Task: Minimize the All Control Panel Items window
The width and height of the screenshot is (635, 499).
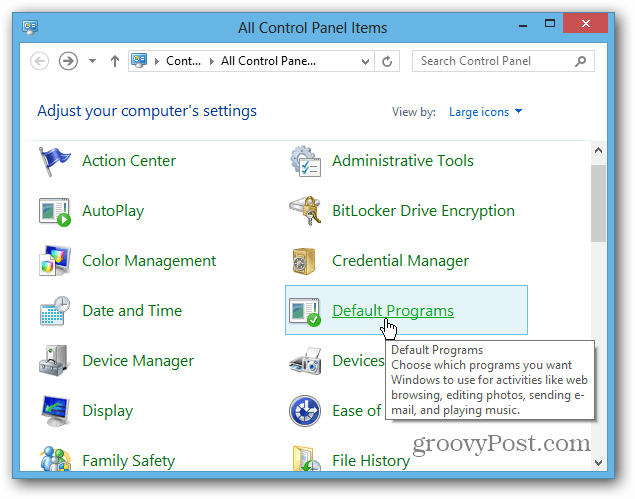Action: click(523, 24)
